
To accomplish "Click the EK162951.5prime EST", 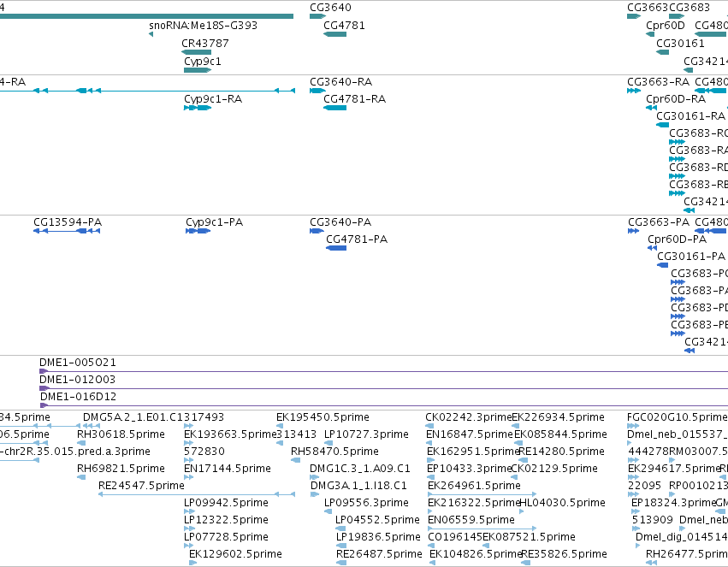I will (x=431, y=460).
